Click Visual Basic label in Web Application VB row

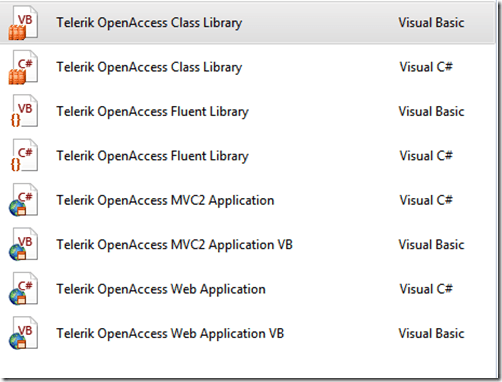pos(431,333)
